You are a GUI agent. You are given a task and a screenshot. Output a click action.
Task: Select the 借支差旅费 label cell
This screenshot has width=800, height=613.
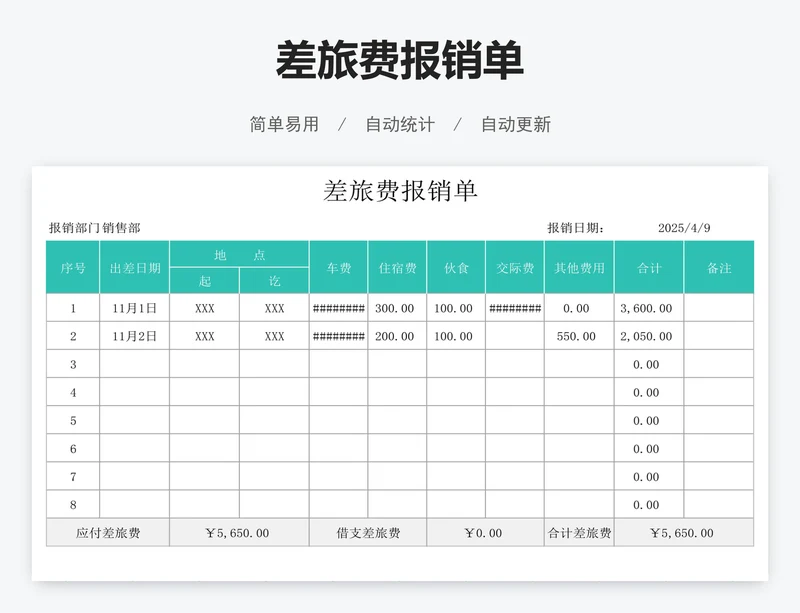coord(368,532)
